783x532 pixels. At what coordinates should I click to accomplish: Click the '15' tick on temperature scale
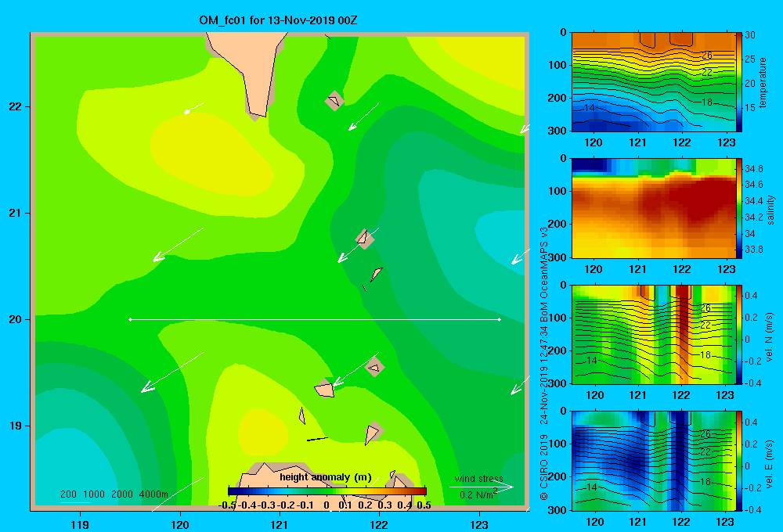[x=750, y=108]
